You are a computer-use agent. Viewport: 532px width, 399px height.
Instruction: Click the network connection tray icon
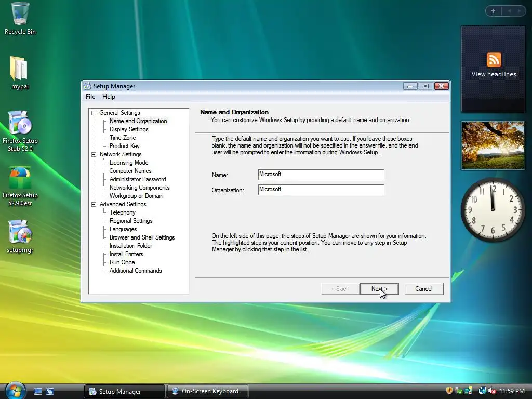pyautogui.click(x=482, y=391)
